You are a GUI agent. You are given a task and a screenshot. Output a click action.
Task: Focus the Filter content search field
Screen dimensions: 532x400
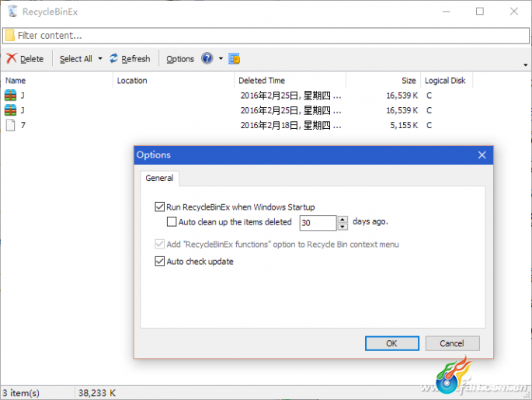pos(266,36)
